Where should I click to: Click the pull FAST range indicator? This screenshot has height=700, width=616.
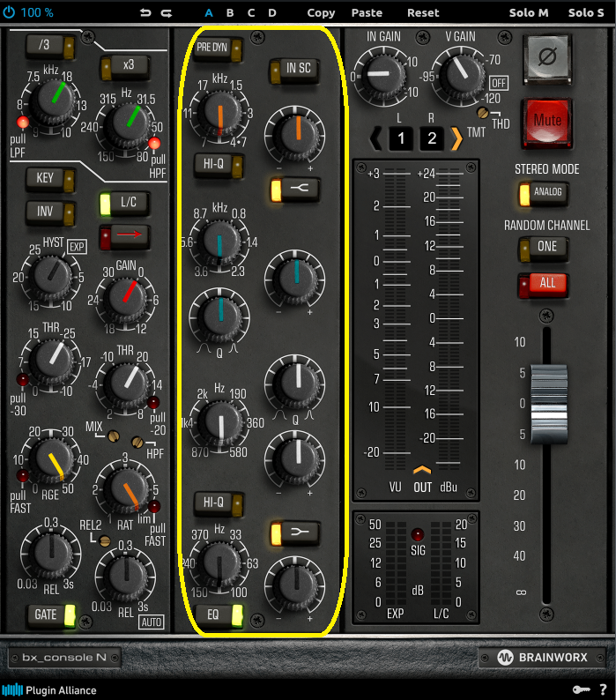pyautogui.click(x=22, y=476)
